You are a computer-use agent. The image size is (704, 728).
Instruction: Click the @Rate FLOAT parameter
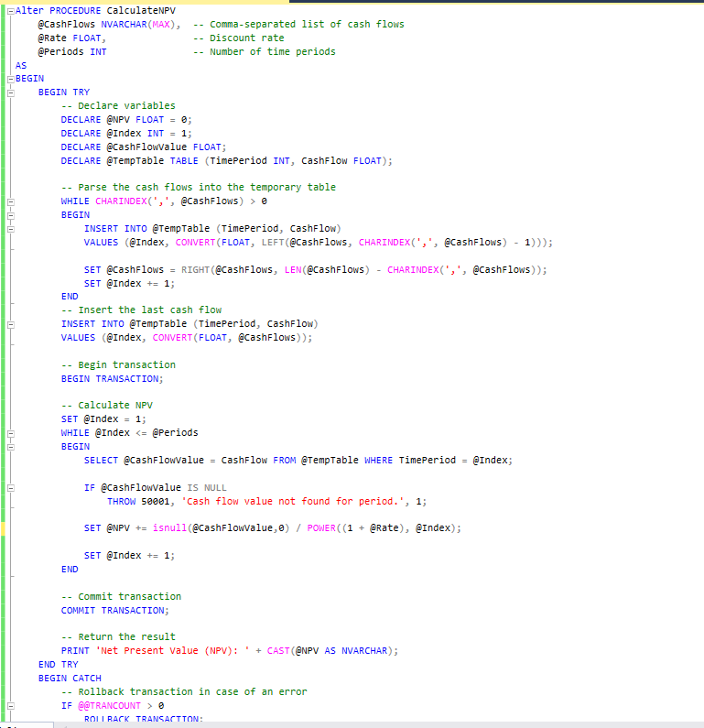72,38
